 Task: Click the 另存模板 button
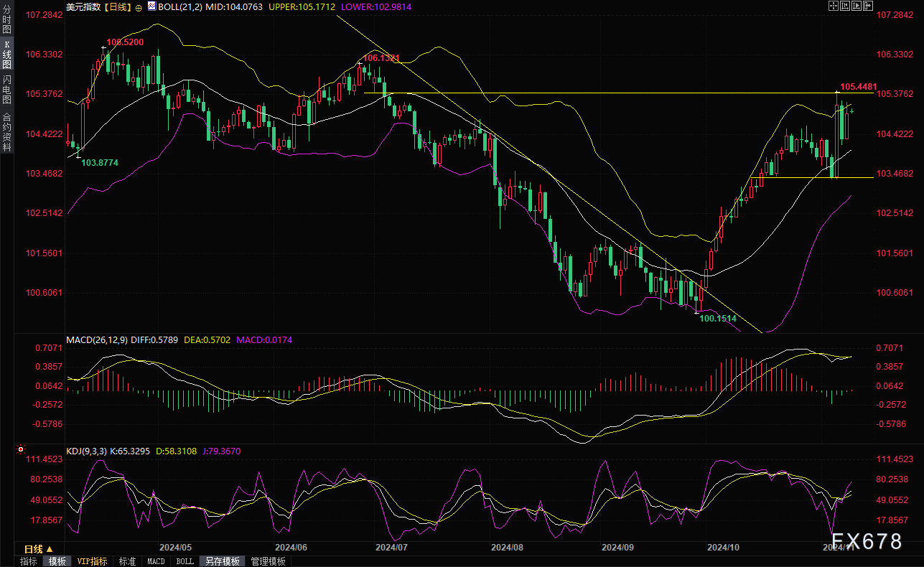(222, 561)
